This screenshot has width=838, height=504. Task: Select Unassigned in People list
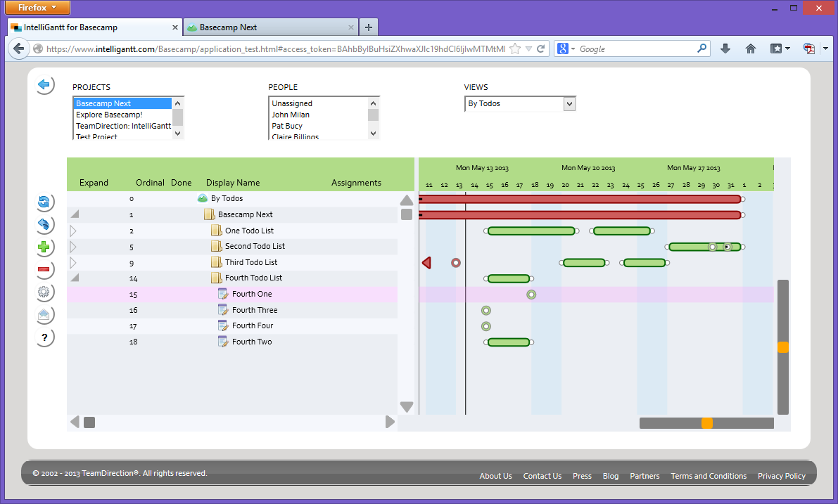tap(319, 103)
